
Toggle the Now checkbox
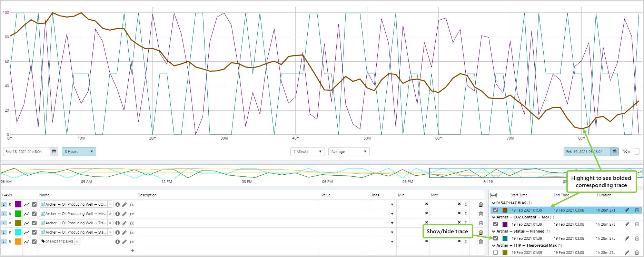pos(636,152)
